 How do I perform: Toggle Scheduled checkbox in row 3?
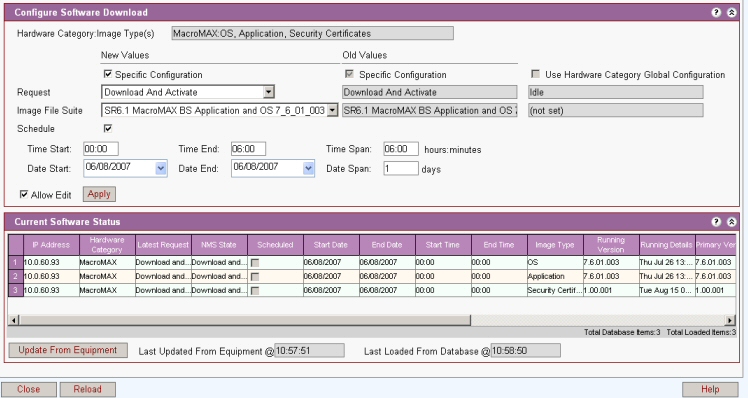click(255, 290)
